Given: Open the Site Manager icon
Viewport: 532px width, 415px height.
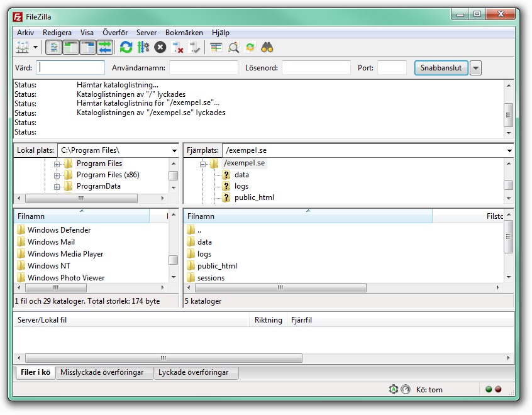Looking at the screenshot, I should 23,47.
